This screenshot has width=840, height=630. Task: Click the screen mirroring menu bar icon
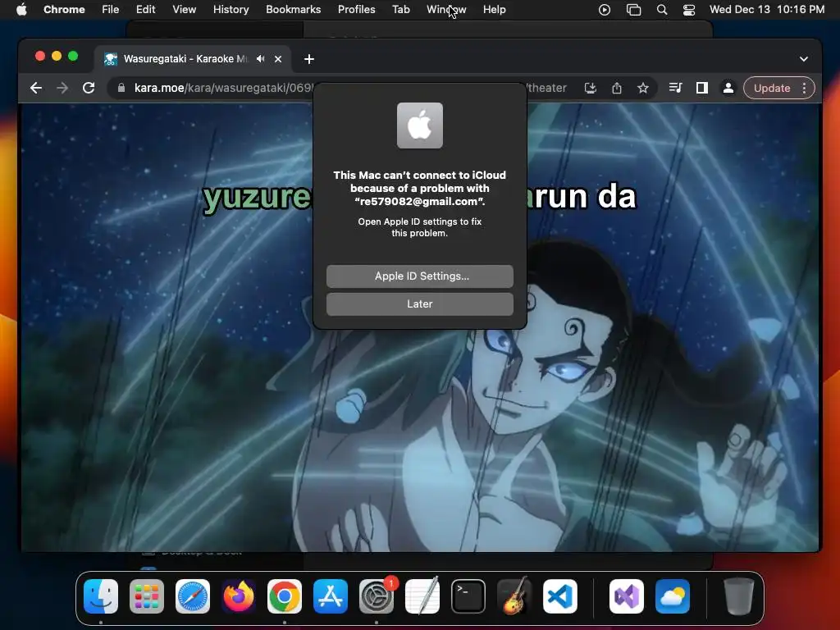(634, 10)
